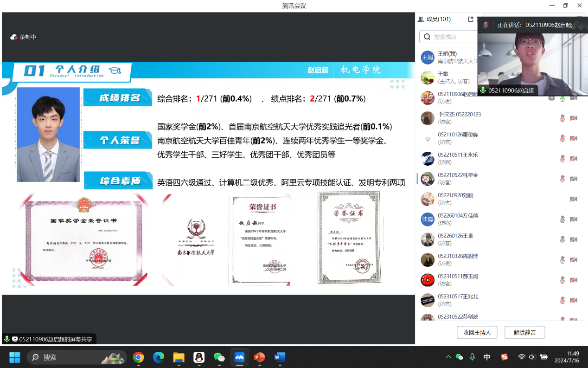Image resolution: width=588 pixels, height=368 pixels.
Task: Toggle camera for 052210511王永乐
Action: (x=574, y=159)
